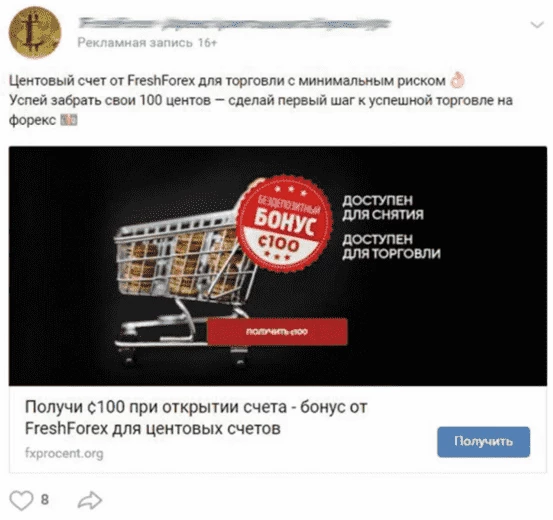The height and width of the screenshot is (520, 553).
Task: Click the FreshForex для центовых счетов subtitle
Action: [153, 429]
